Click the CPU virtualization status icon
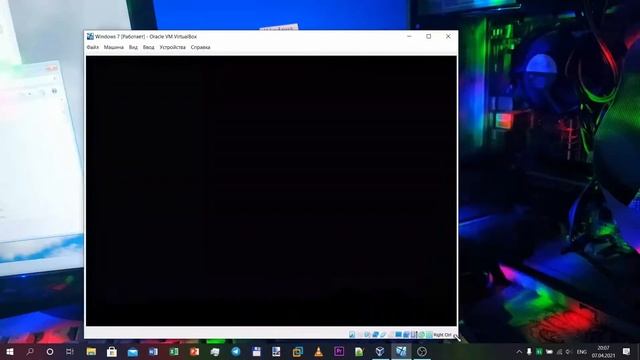The image size is (640, 360). (413, 335)
